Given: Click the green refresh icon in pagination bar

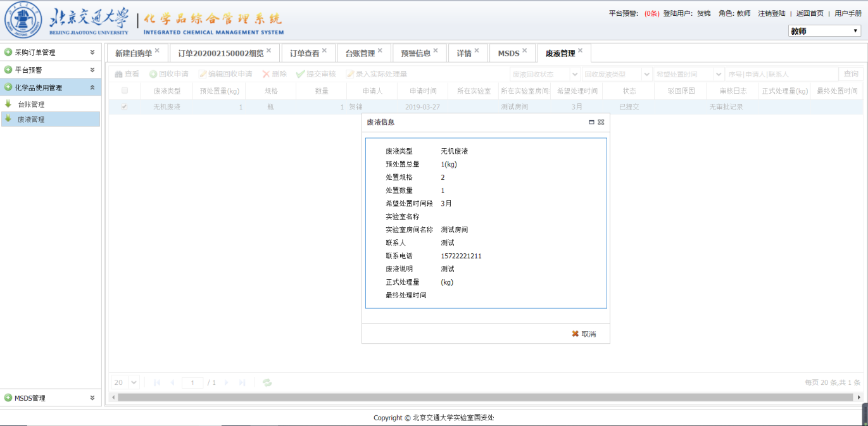Looking at the screenshot, I should pos(267,382).
